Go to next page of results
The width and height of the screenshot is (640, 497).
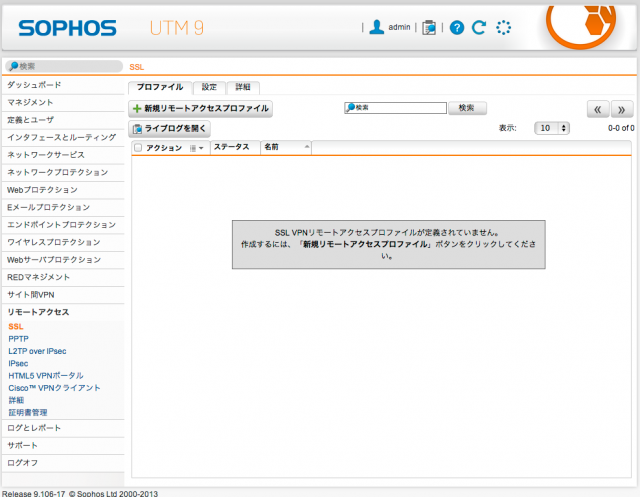point(622,109)
